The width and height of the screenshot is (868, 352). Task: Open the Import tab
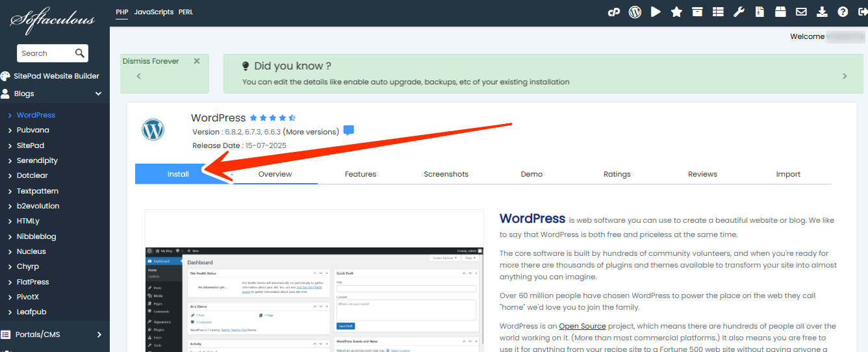(x=788, y=174)
